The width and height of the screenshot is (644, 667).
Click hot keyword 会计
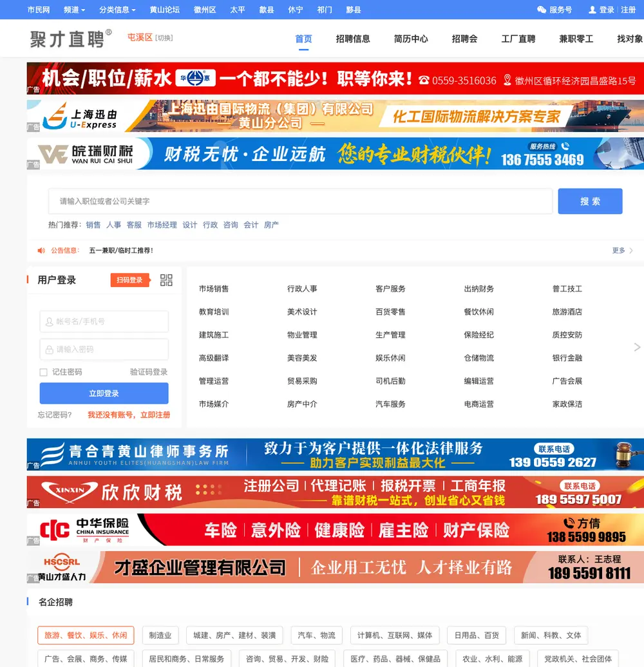coord(251,225)
